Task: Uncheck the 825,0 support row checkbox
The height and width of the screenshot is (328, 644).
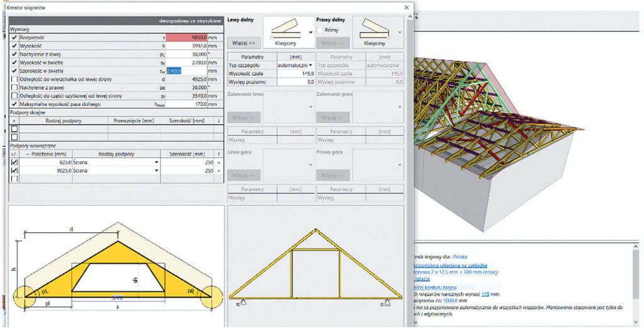Action: click(x=14, y=162)
